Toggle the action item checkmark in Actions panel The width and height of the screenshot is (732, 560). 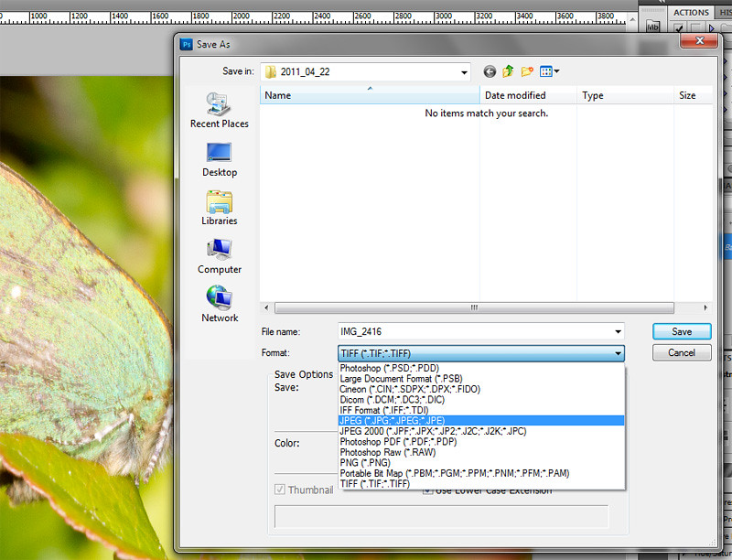click(x=679, y=28)
